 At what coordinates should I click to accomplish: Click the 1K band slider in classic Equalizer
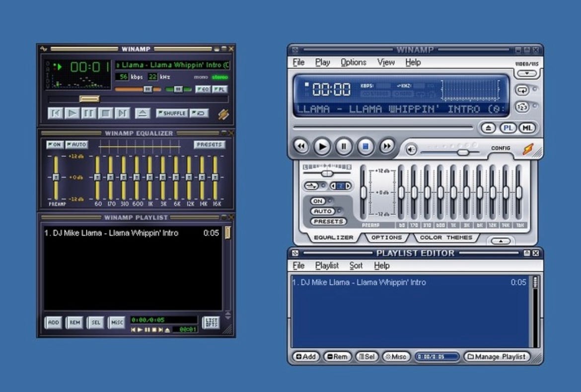point(149,177)
